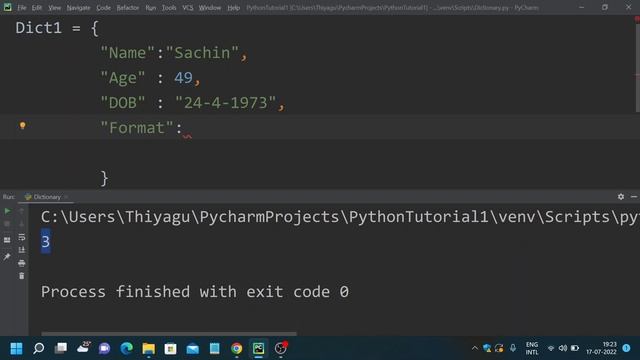Screen dimensions: 640x360
Task: Open the Windows Start menu
Action: (16, 348)
